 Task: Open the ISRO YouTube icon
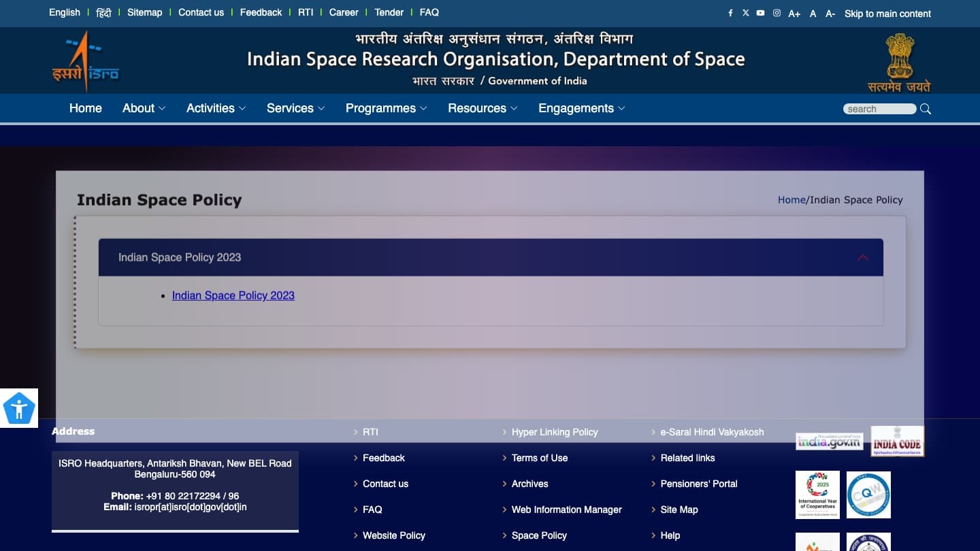pyautogui.click(x=760, y=13)
